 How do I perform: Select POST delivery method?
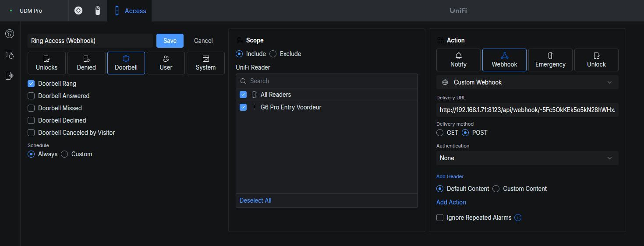(x=465, y=133)
